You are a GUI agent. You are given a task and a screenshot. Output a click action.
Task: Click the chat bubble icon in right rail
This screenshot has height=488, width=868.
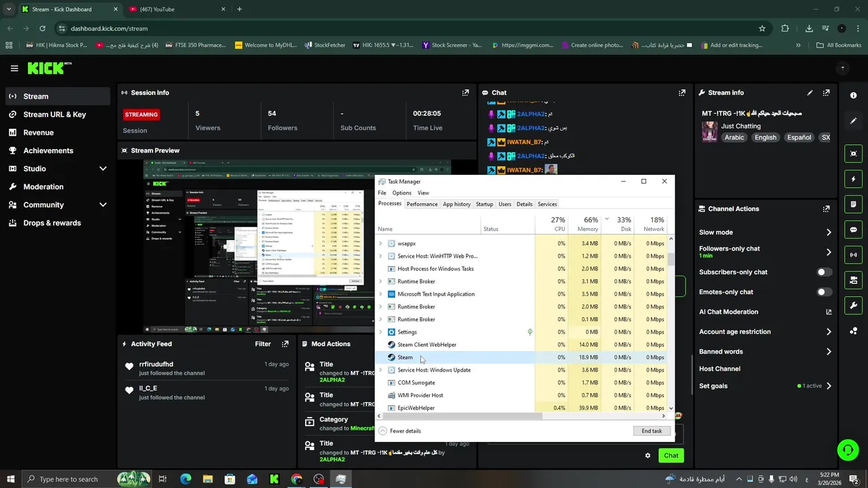tap(853, 230)
